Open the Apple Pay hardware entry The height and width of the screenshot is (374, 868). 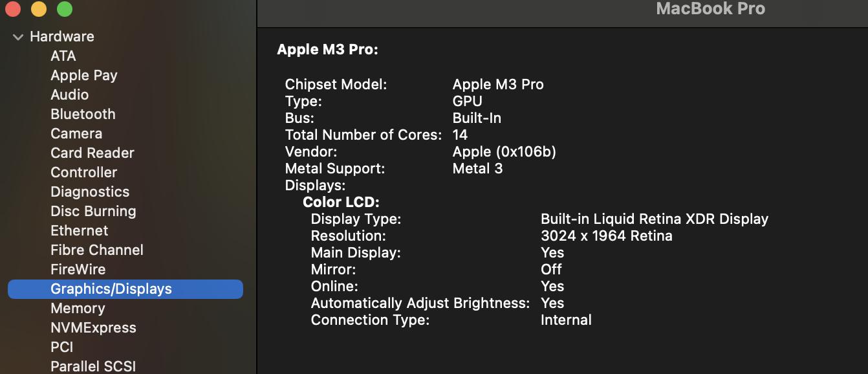[x=84, y=75]
